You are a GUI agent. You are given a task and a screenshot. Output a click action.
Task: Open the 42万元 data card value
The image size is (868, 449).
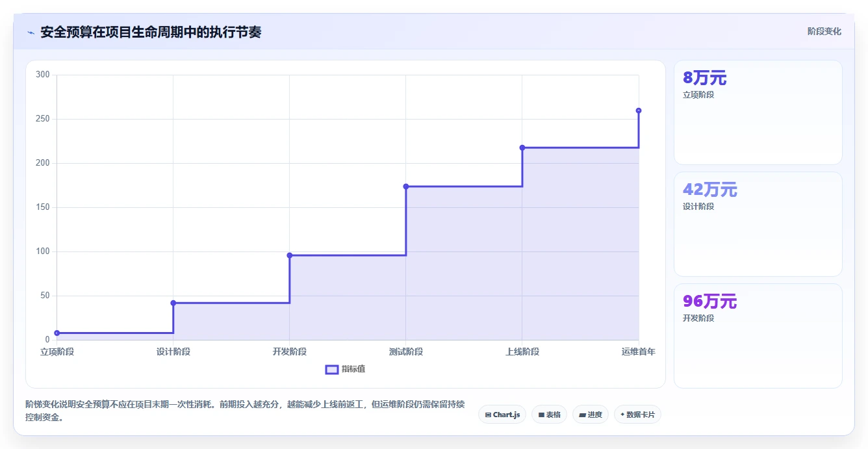click(x=710, y=190)
